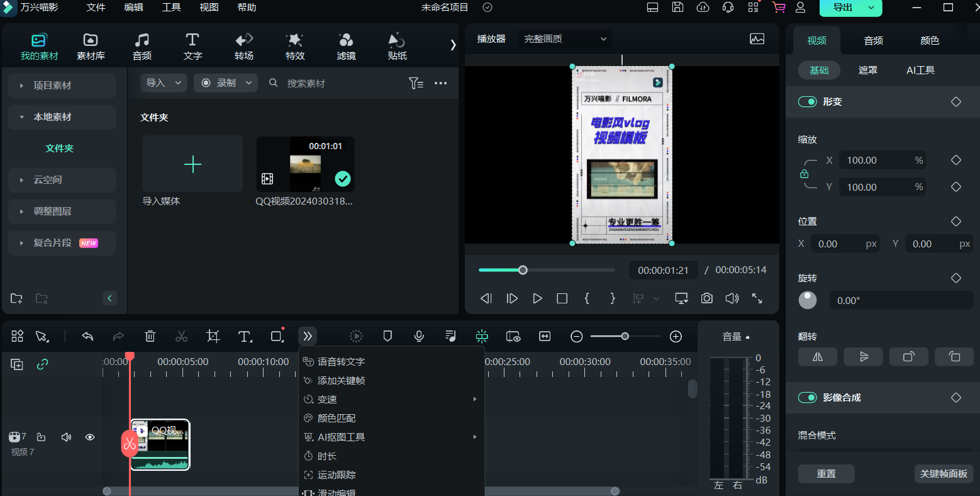Select 颜色匹配 from the popup menu
Screen dimensions: 980x496
point(337,418)
